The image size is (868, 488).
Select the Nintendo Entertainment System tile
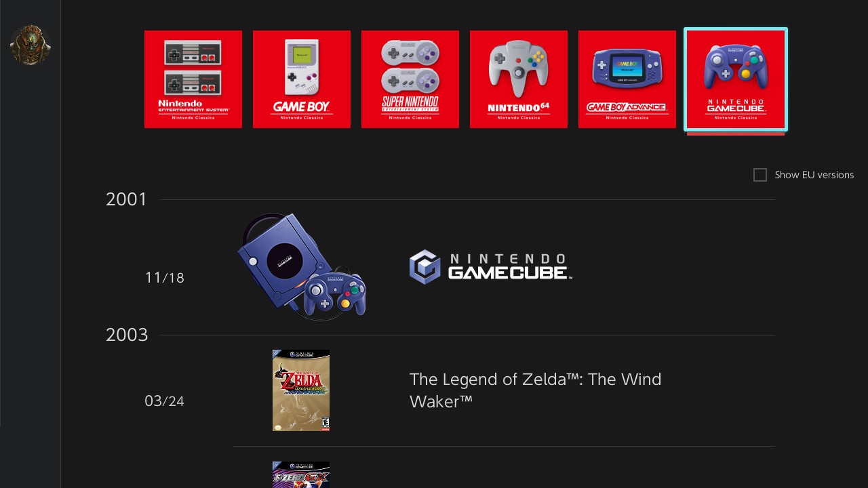[193, 79]
